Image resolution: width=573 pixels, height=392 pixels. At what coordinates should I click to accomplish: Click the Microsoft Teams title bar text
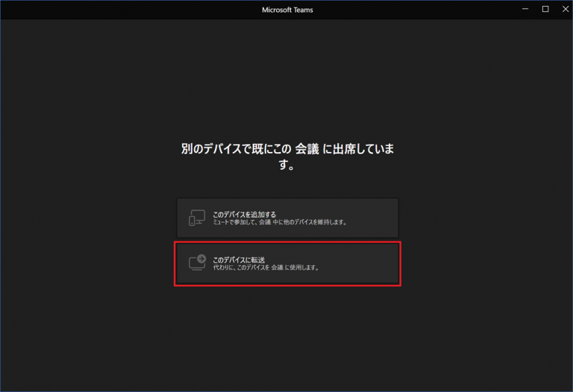coord(286,10)
